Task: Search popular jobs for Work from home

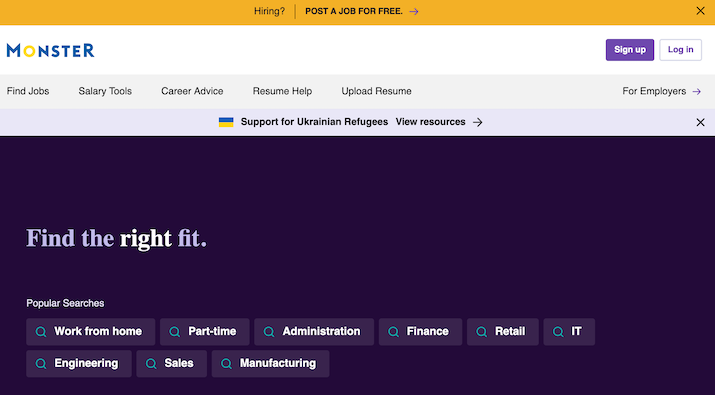Action: coord(90,332)
